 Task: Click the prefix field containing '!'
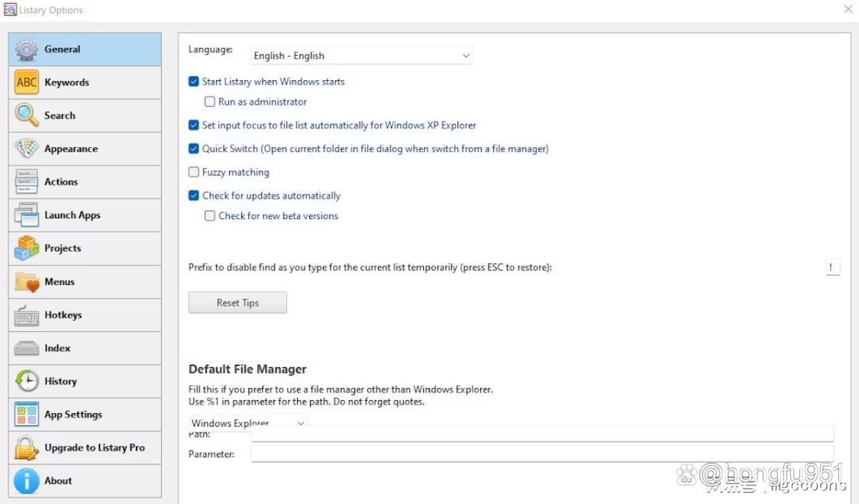click(833, 267)
